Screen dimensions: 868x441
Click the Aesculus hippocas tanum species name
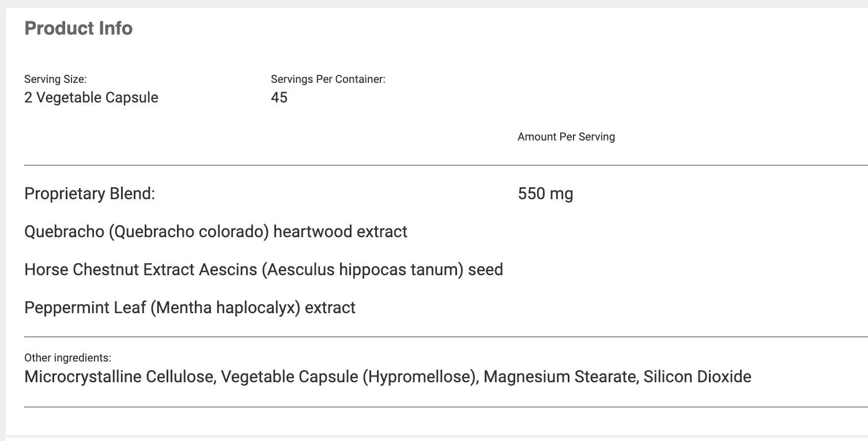click(363, 269)
